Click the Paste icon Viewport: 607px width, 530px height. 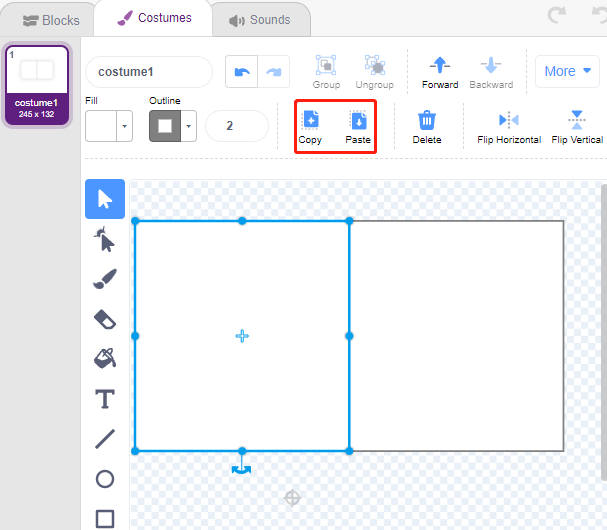(358, 120)
